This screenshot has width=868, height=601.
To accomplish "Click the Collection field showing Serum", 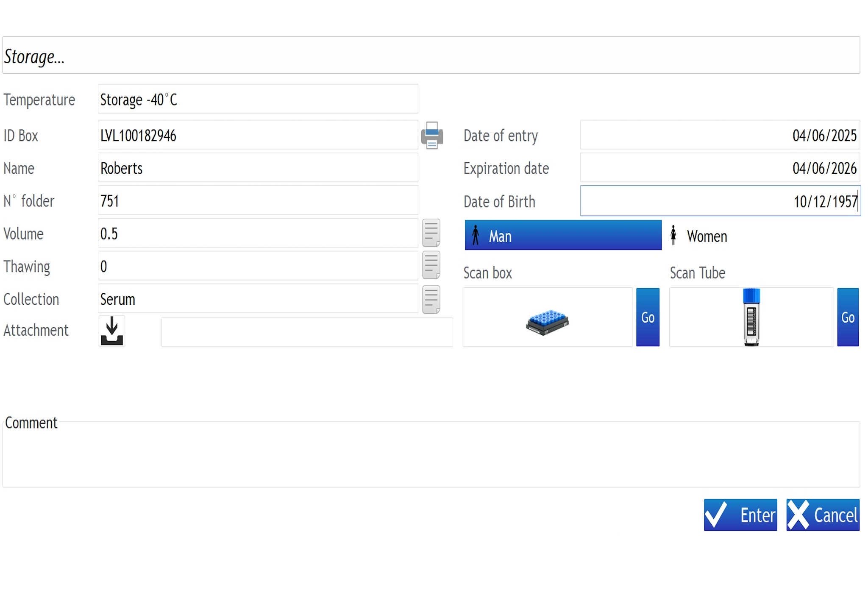I will 258,299.
